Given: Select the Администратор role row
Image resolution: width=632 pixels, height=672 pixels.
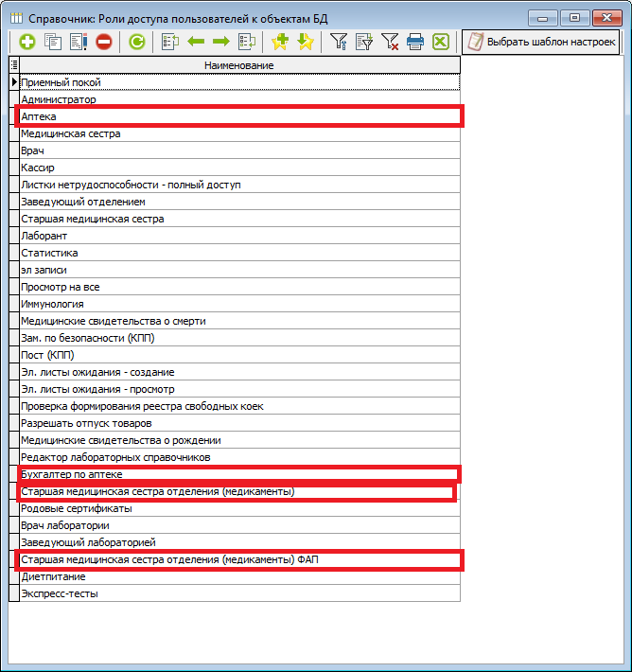Looking at the screenshot, I should pyautogui.click(x=238, y=99).
